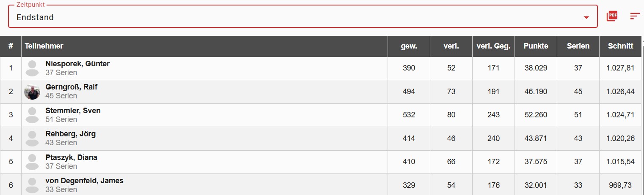Click the # rank column header
Screen dimensions: 644x195
tap(11, 46)
